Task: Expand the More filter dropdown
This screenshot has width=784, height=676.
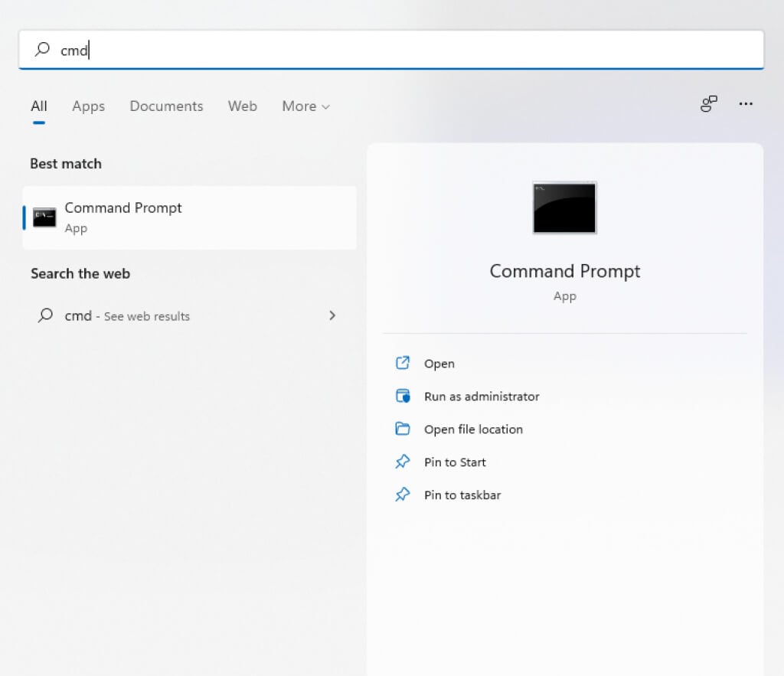Action: pos(305,106)
